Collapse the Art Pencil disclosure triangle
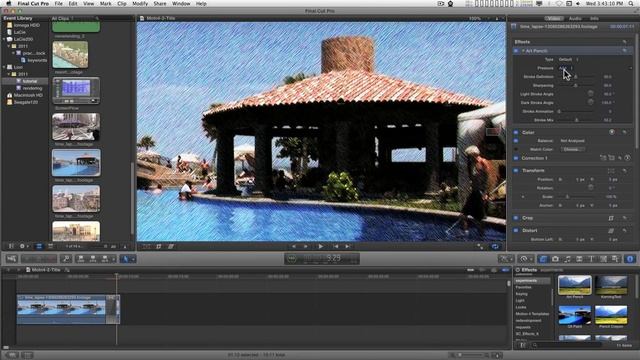Screen dimensions: 640x360 (x=523, y=51)
